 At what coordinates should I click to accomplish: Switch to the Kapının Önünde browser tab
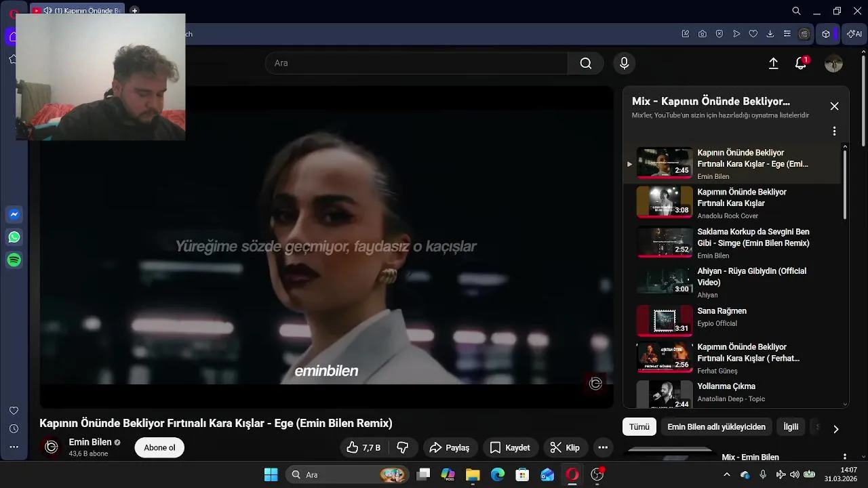[78, 11]
